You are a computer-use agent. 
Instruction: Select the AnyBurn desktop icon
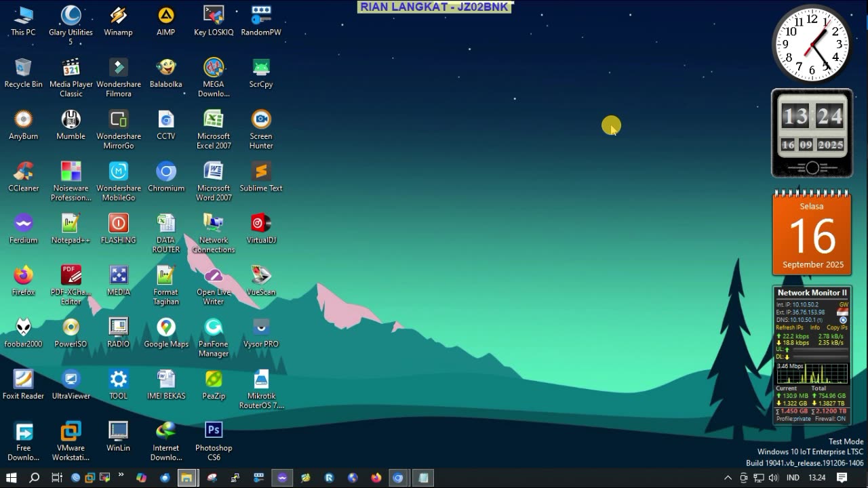click(x=23, y=125)
